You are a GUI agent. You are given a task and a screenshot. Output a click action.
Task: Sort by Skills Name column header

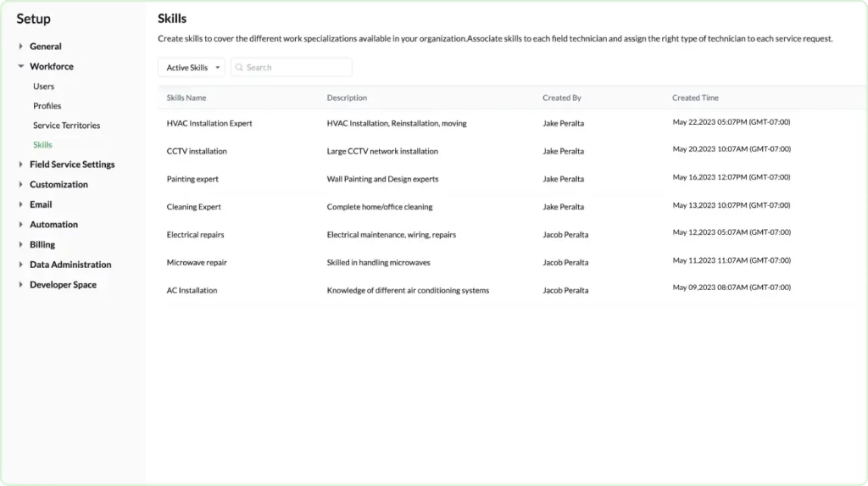pos(186,98)
